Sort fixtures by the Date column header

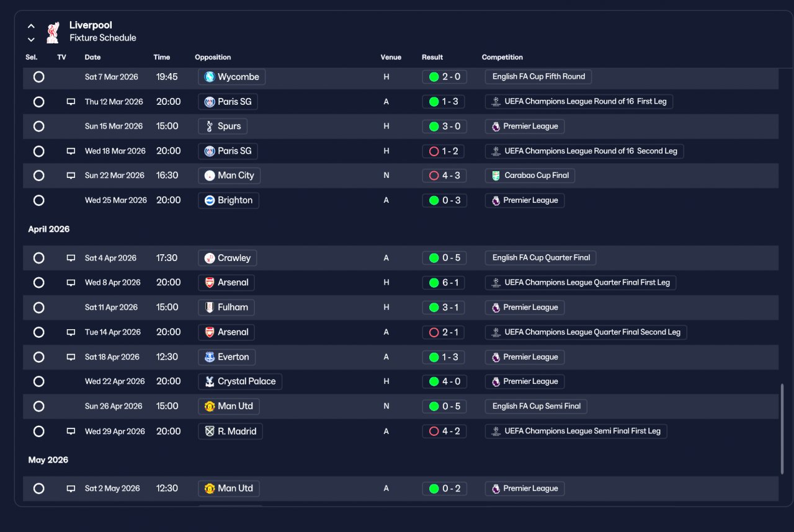click(92, 57)
